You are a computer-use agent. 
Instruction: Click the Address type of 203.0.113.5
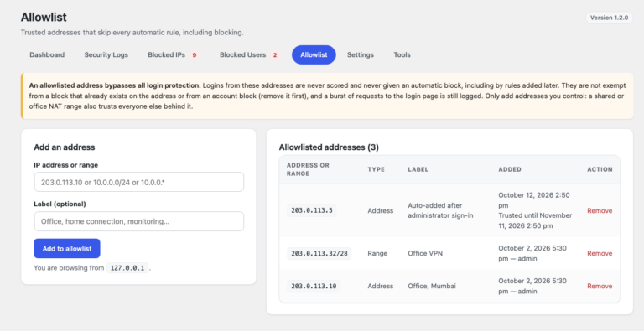(381, 210)
